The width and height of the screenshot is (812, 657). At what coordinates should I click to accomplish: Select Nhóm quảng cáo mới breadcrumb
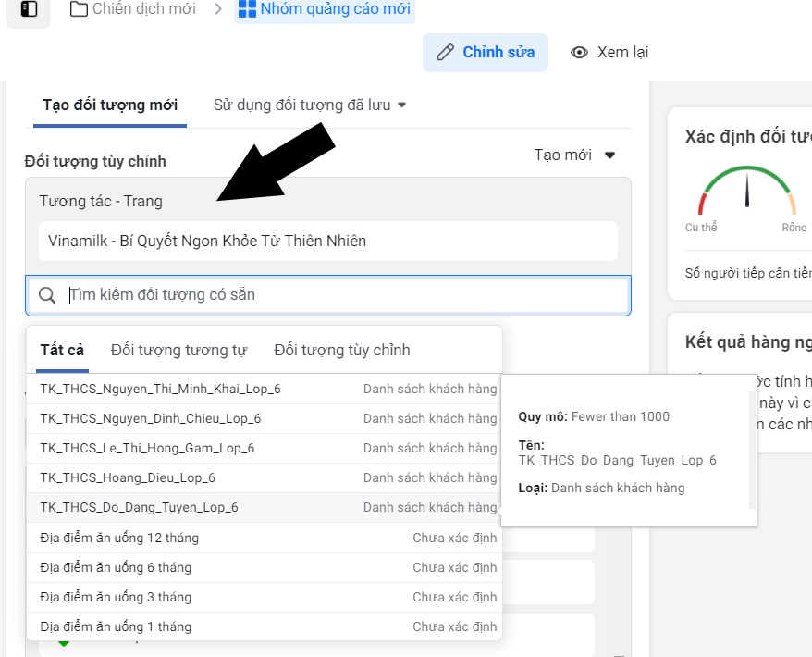click(325, 9)
